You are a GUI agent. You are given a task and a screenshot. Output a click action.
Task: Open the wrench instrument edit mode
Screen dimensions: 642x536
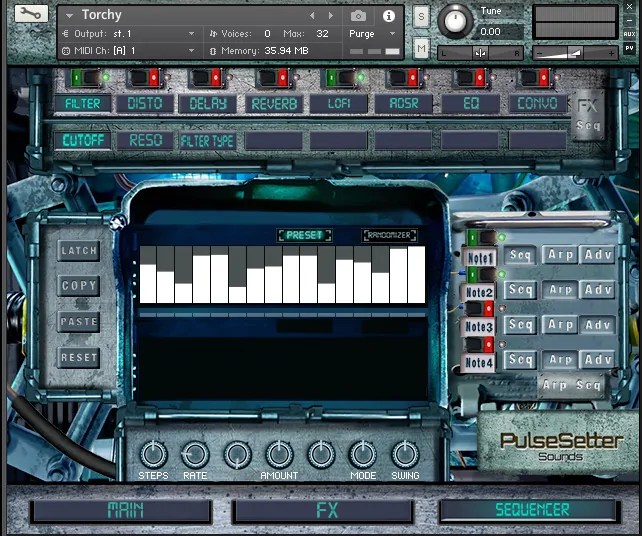click(31, 13)
